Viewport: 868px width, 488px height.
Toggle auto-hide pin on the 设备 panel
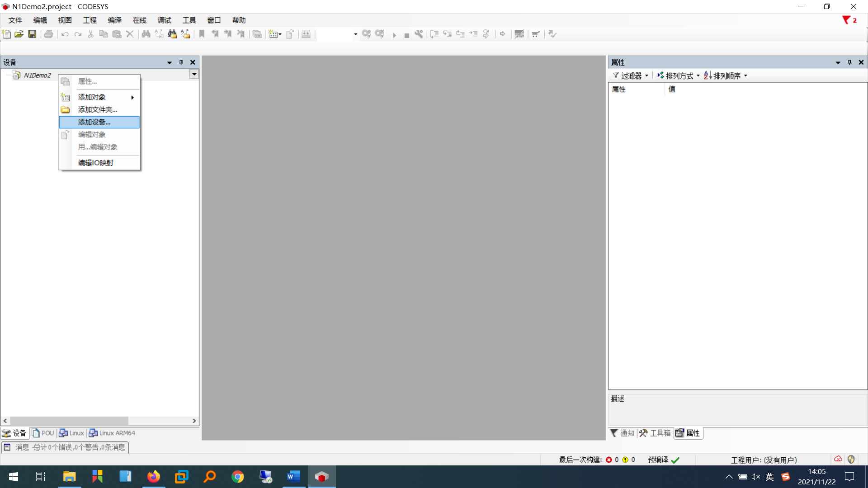tap(181, 62)
